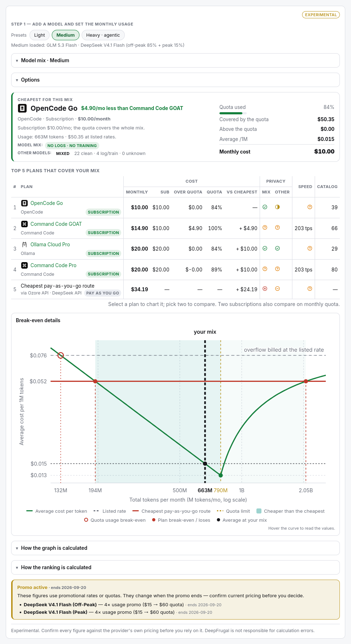Click the OVER QUOTA column header
Viewport: 351px width, 644px height.
point(188,192)
